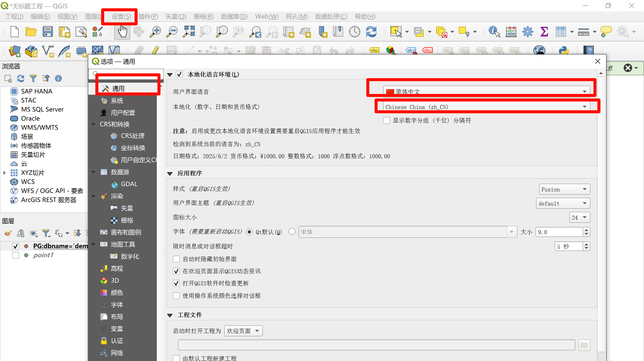Click the Save Project floppy disk icon
The image size is (644, 361).
(48, 32)
